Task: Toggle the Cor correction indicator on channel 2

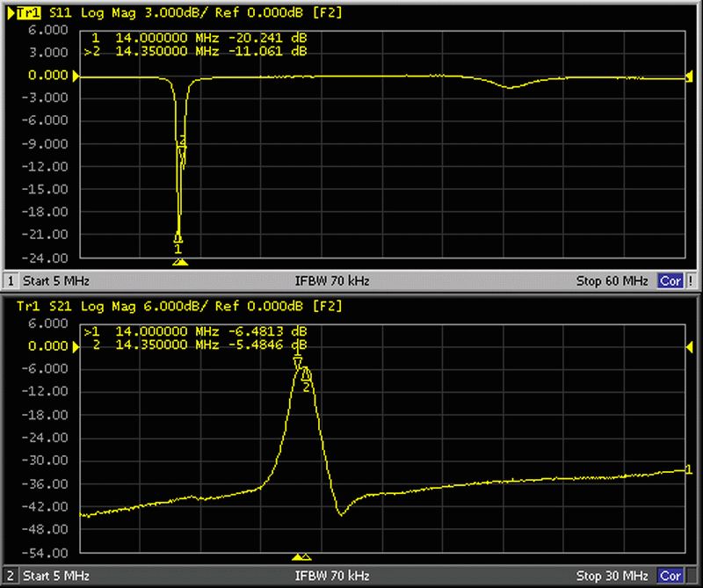Action: [x=670, y=577]
